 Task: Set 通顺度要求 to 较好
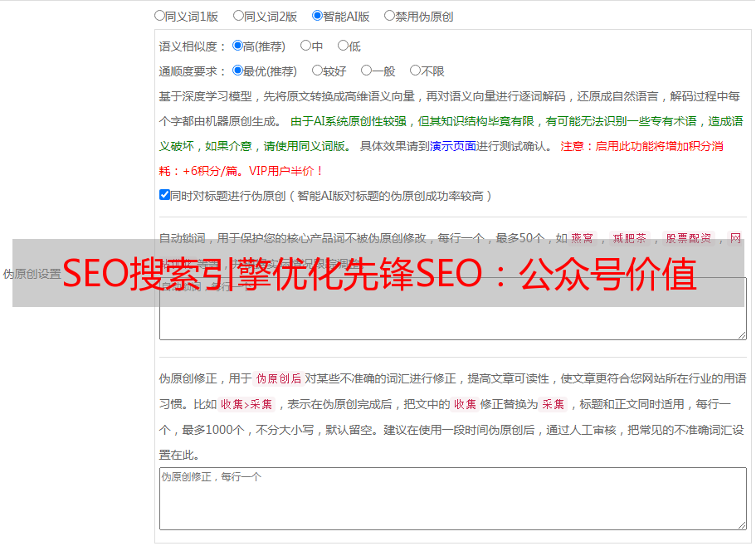click(x=317, y=71)
